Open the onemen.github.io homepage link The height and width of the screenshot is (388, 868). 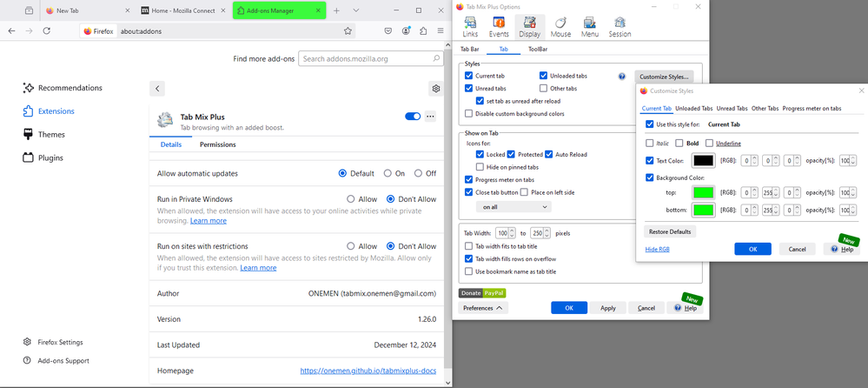tap(368, 371)
